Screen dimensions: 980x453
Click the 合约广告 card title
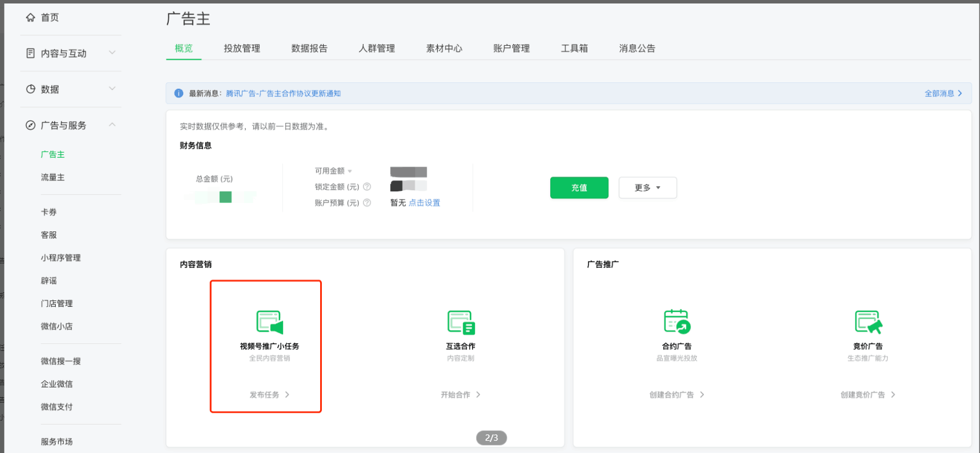[677, 346]
